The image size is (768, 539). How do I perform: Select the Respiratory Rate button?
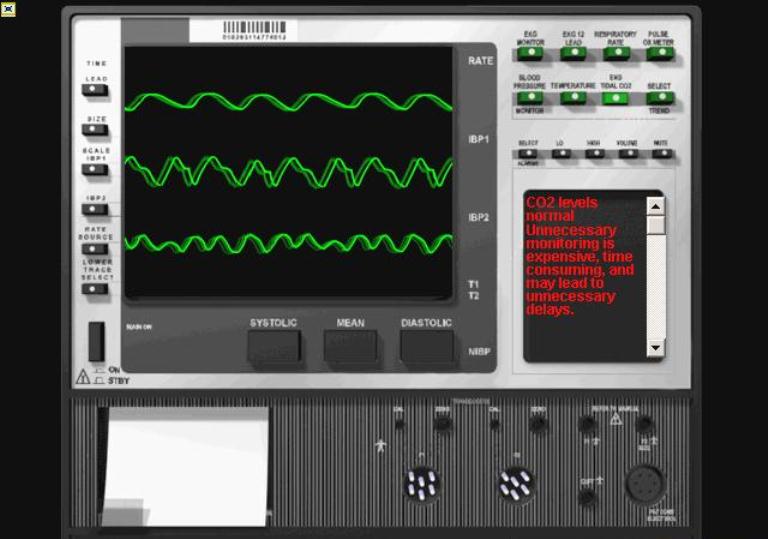(616, 54)
